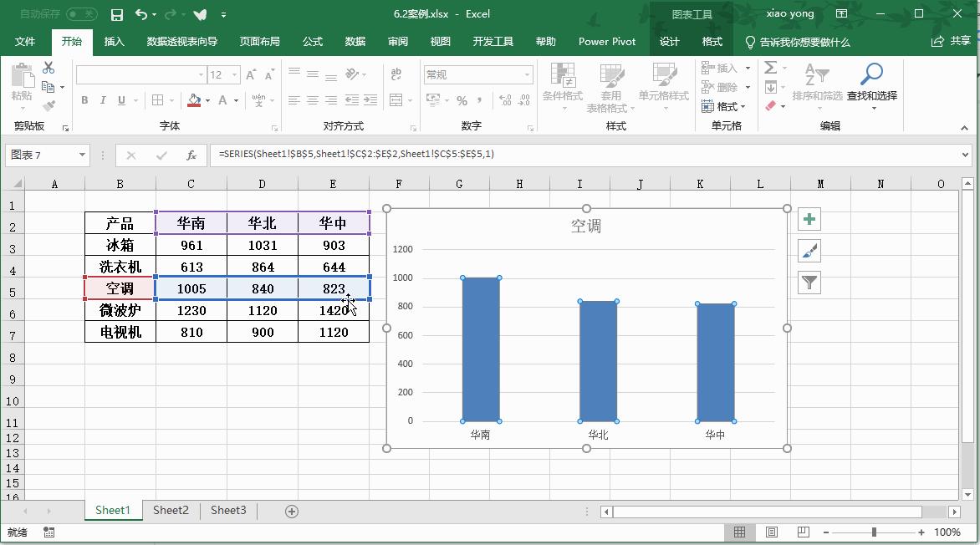Click the AutoSum (求和) icon
The height and width of the screenshot is (545, 980).
click(x=772, y=69)
